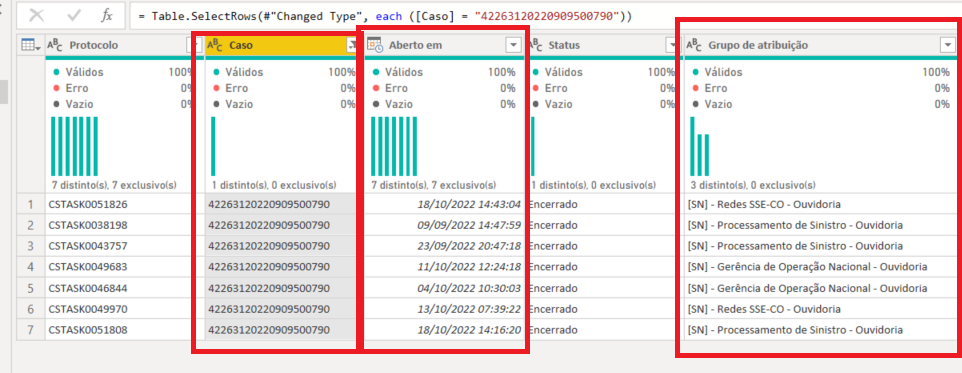Select the Encerrado status in row 6

pyautogui.click(x=552, y=309)
